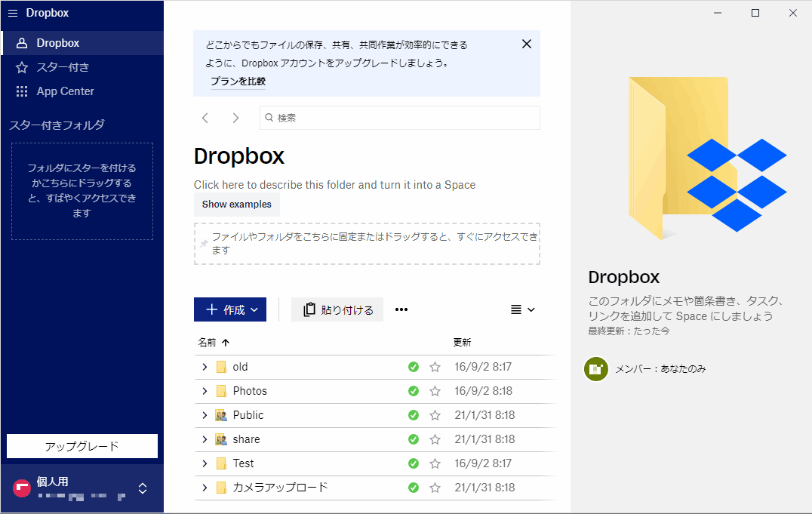Select the share folder name
This screenshot has width=812, height=514.
pyautogui.click(x=247, y=439)
